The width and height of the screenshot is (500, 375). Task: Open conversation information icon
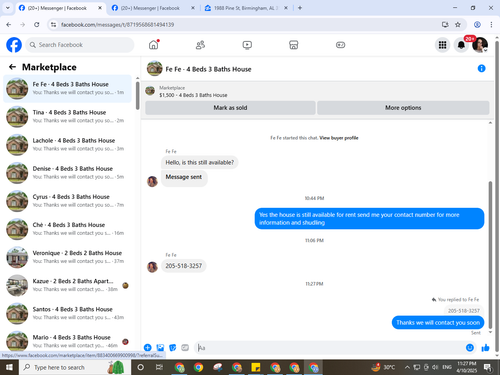click(x=481, y=68)
